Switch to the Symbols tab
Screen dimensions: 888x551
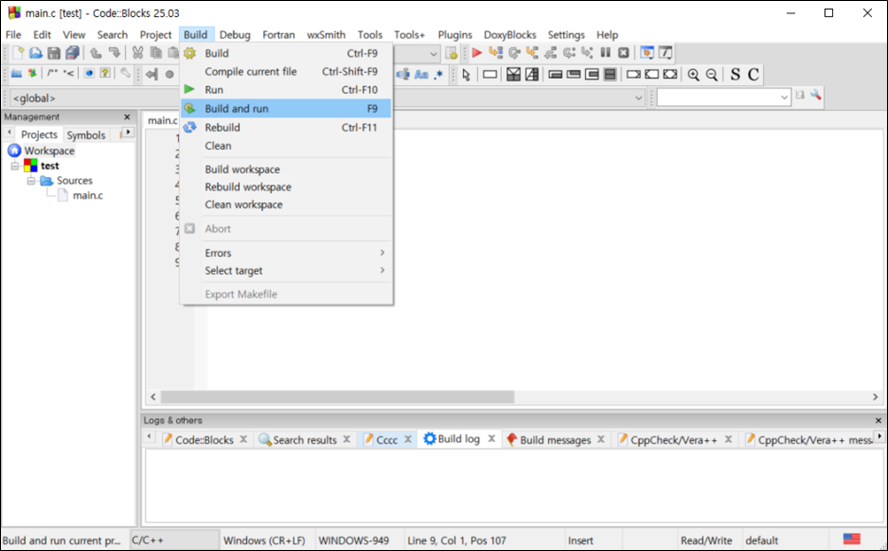click(x=86, y=135)
